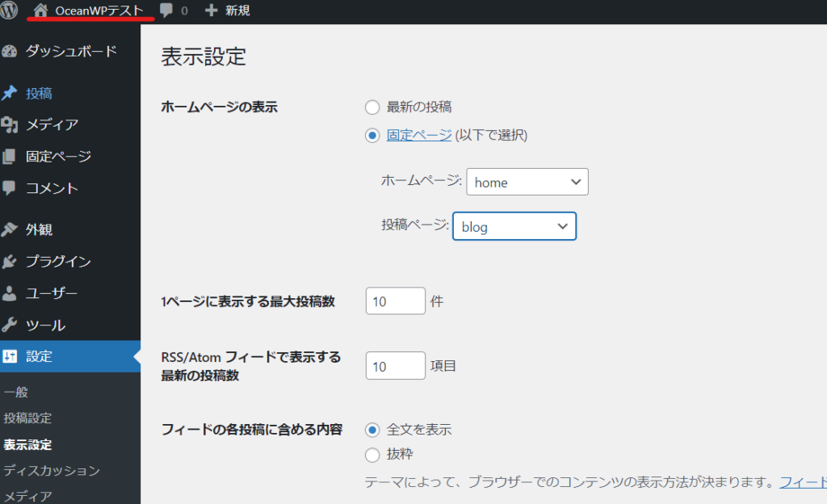The width and height of the screenshot is (827, 504).
Task: Click the 表示設定 page heading
Action: (x=204, y=57)
